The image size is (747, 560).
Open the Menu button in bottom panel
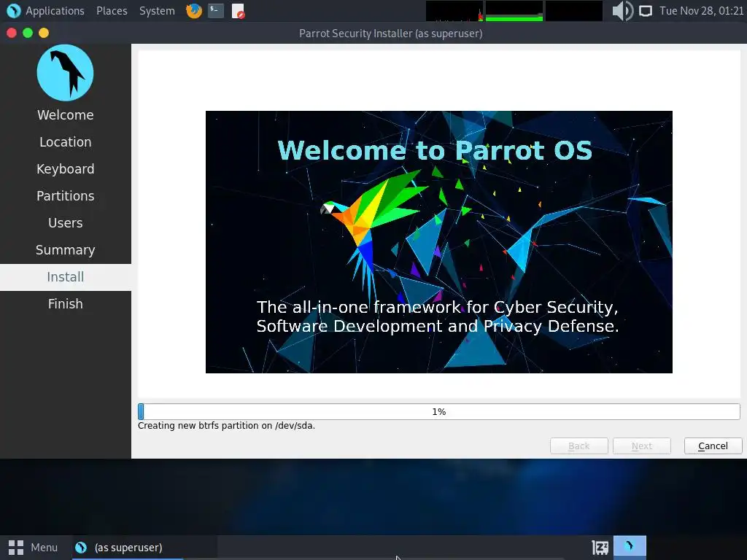pos(34,548)
